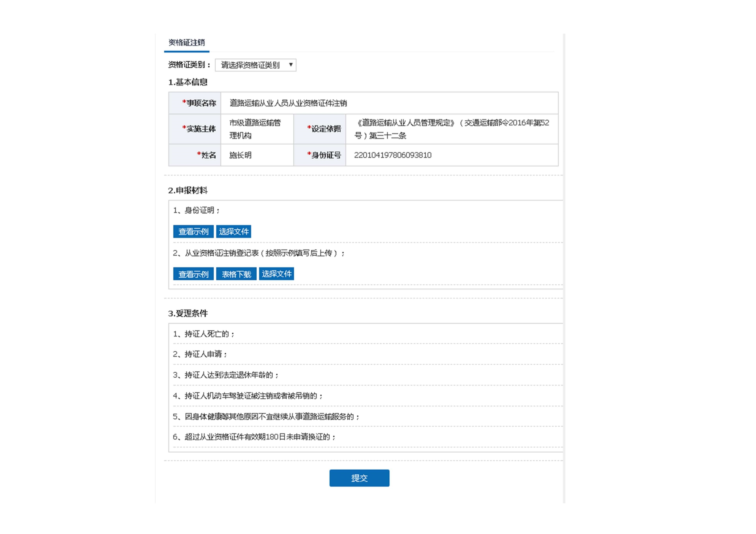756x534 pixels.
Task: Select the 资格证注销 tab
Action: click(x=186, y=43)
